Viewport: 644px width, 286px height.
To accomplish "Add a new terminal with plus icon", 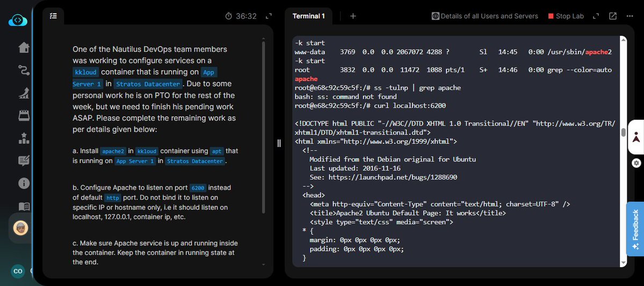I will pos(353,16).
